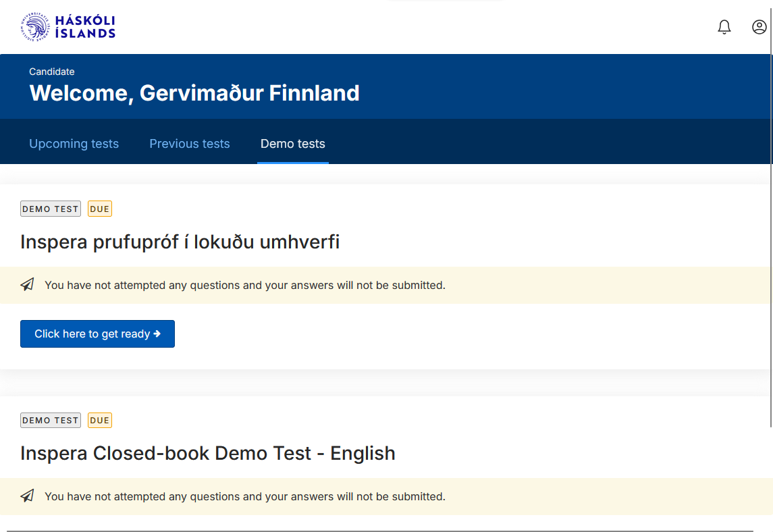Click the 'Candidate' label in the banner
The image size is (773, 532).
click(52, 72)
